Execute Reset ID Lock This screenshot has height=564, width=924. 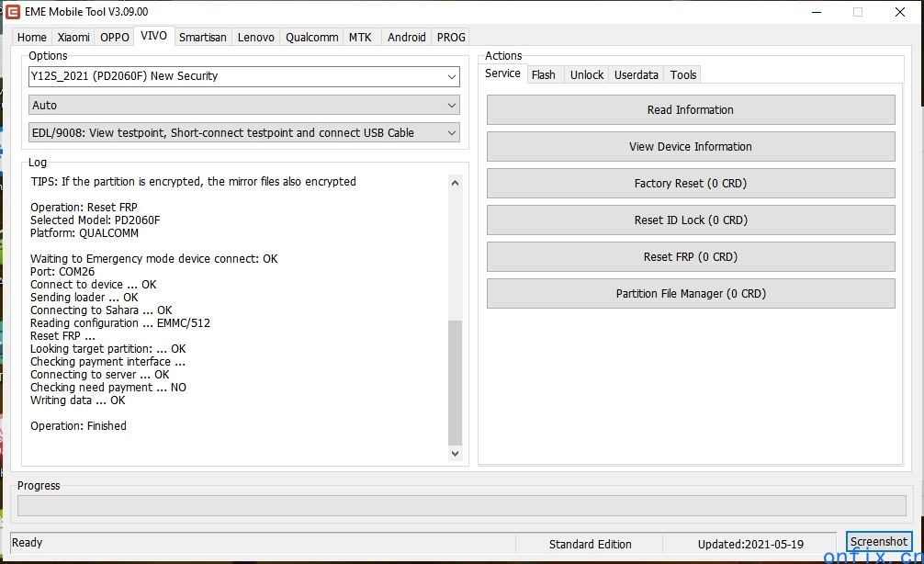coord(690,220)
